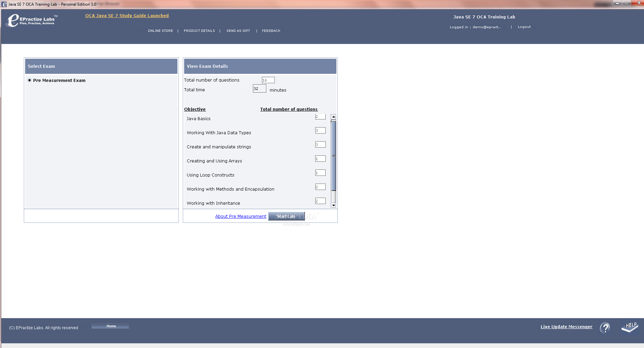The width and height of the screenshot is (644, 348).
Task: Click Working With Java Data Types text
Action: pos(219,133)
